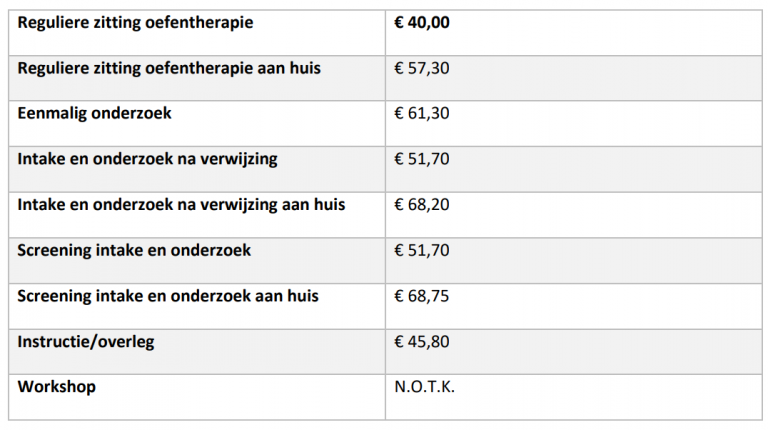Select the 'Eenmalig onderzoek' label

(95, 114)
